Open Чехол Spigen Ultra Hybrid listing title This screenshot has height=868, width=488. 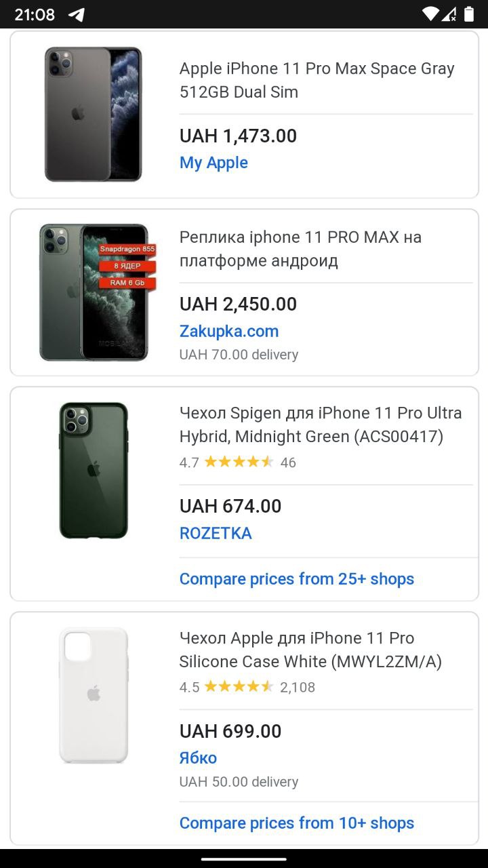pos(321,425)
